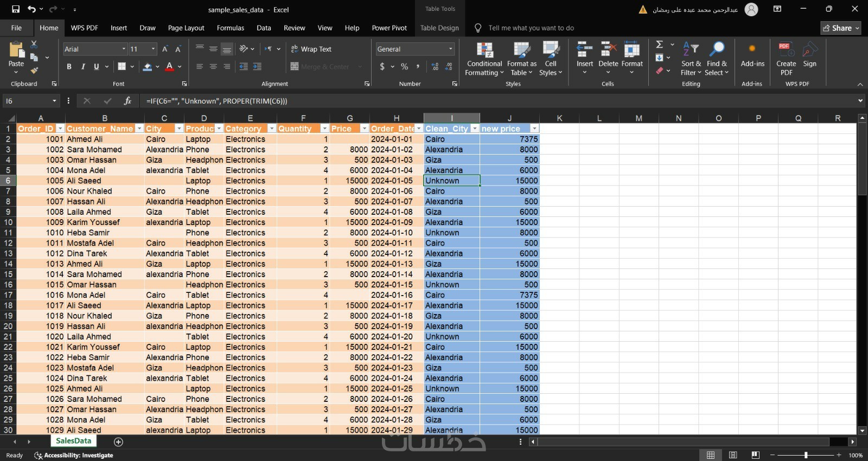Increase decimal places
868x461 pixels.
tap(435, 66)
